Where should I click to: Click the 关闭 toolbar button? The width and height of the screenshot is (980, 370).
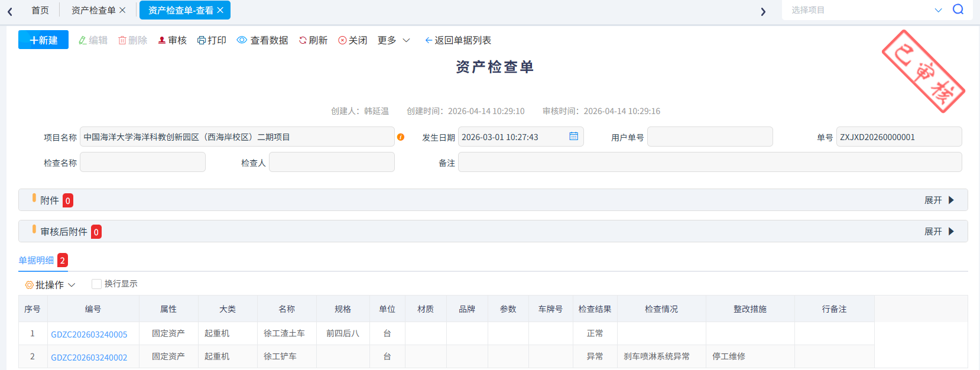pyautogui.click(x=353, y=40)
